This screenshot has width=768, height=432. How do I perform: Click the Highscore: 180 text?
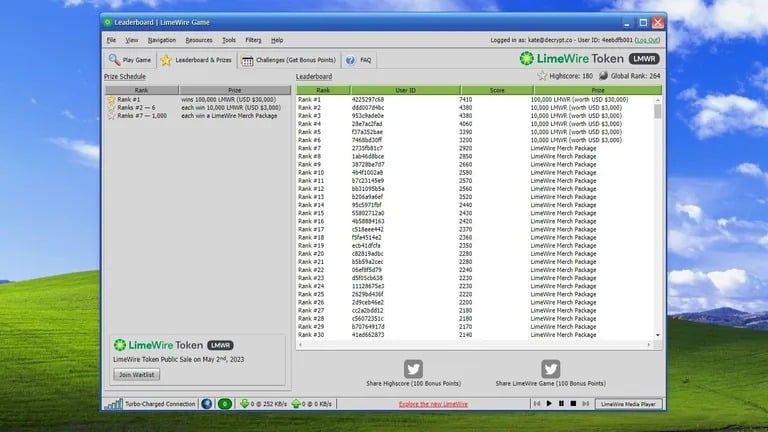point(571,76)
